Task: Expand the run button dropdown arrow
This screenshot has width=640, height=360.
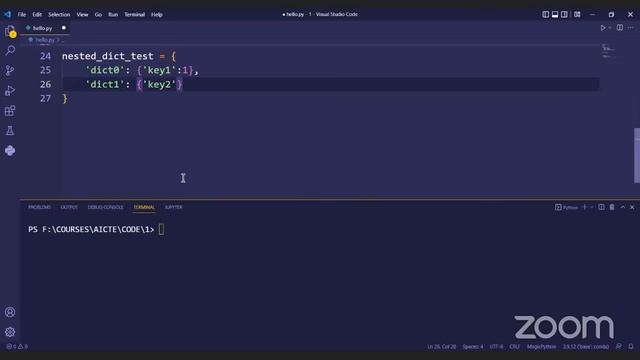Action: tap(610, 28)
